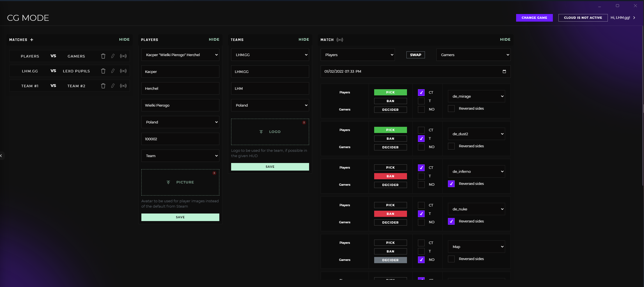This screenshot has height=287, width=644.
Task: Set Team #1 vs Team #2 match live
Action: click(x=123, y=86)
